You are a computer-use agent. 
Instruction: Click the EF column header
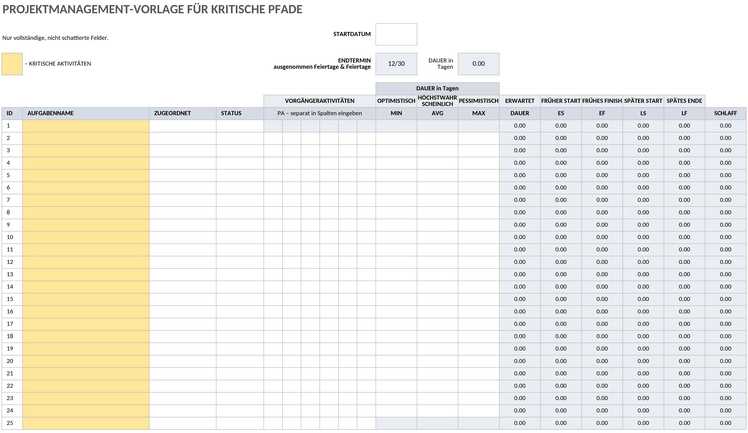click(x=602, y=113)
